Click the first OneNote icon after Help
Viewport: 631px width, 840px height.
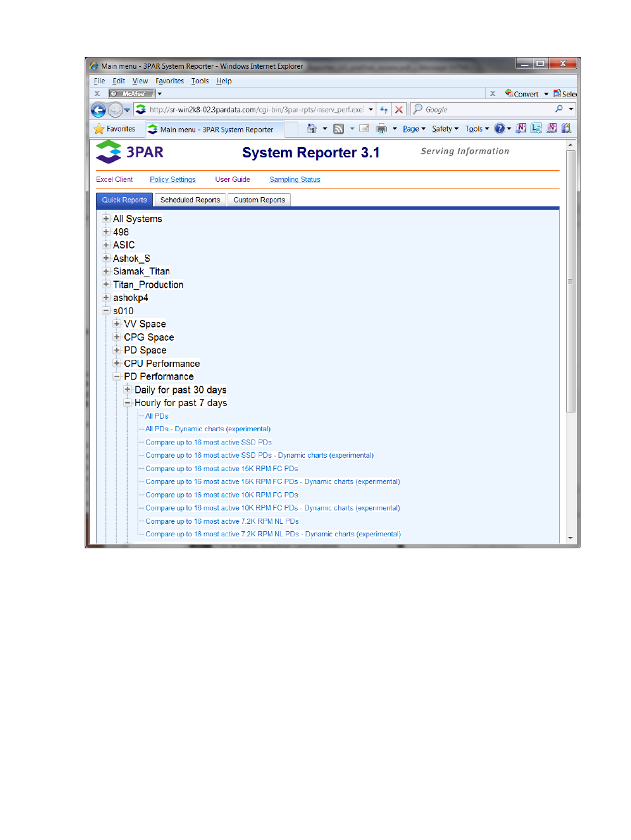[x=521, y=128]
